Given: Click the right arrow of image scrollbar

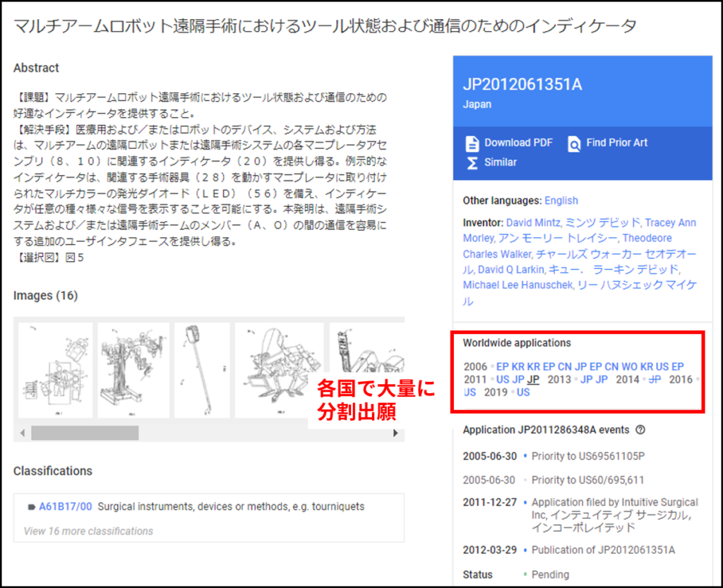Looking at the screenshot, I should (395, 433).
